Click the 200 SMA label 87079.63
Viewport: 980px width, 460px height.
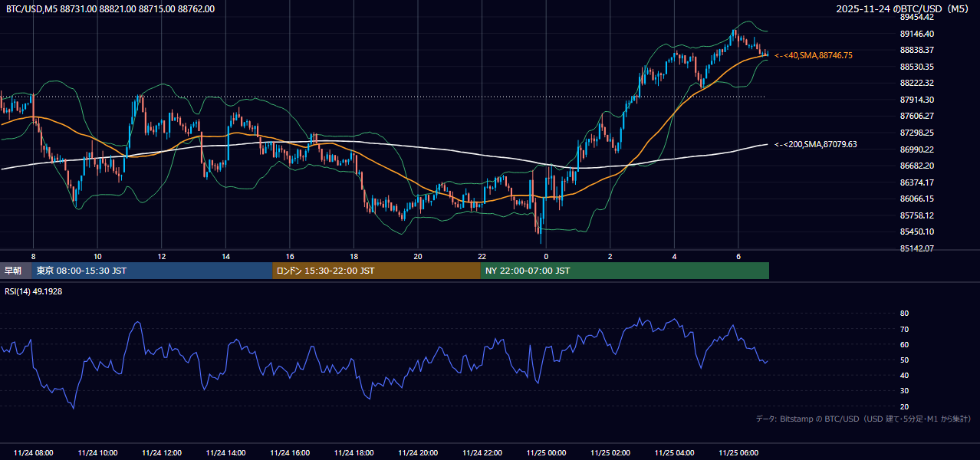click(816, 144)
